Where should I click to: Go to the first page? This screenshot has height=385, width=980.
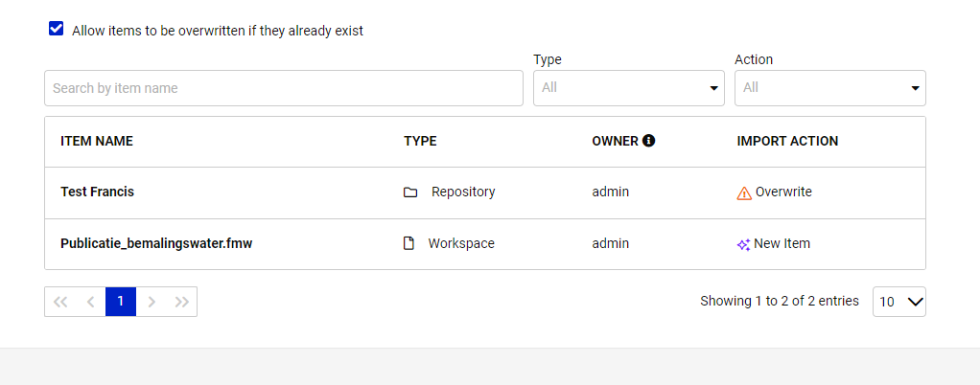(60, 302)
